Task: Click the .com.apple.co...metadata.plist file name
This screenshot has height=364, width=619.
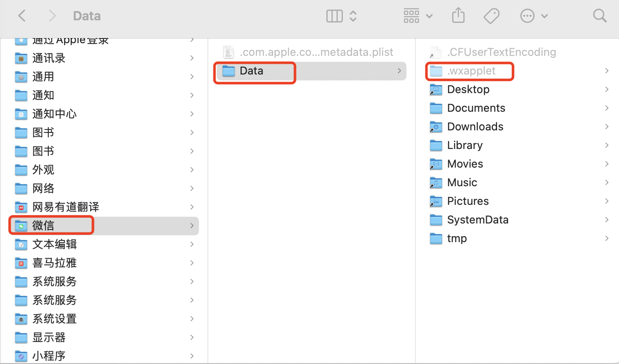Action: [317, 52]
